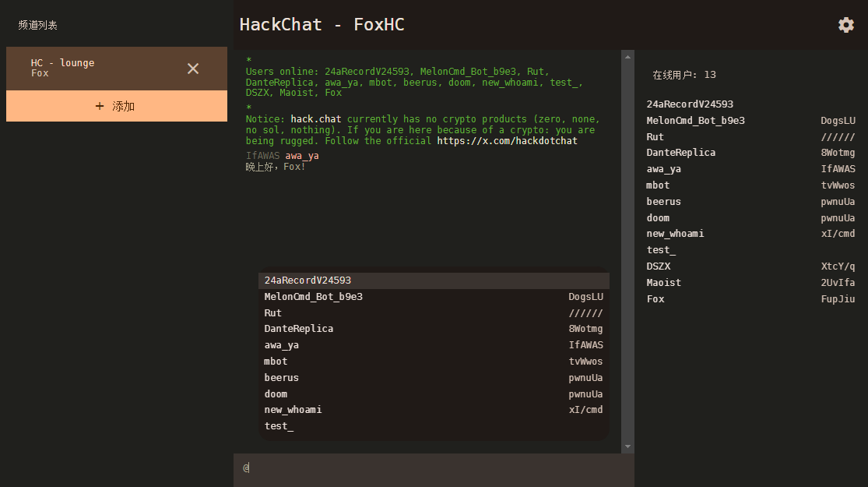Viewport: 868px width, 487px height.
Task: Select doom in mention suggestion list
Action: click(x=434, y=394)
